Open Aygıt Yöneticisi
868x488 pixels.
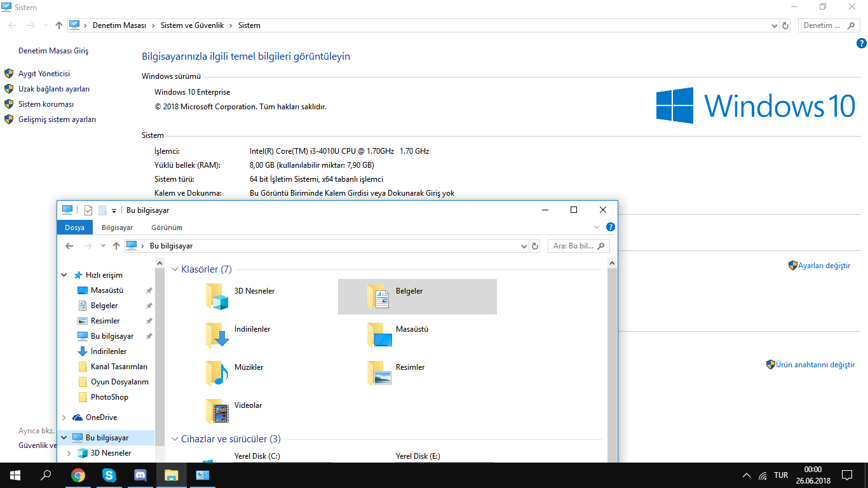click(44, 74)
